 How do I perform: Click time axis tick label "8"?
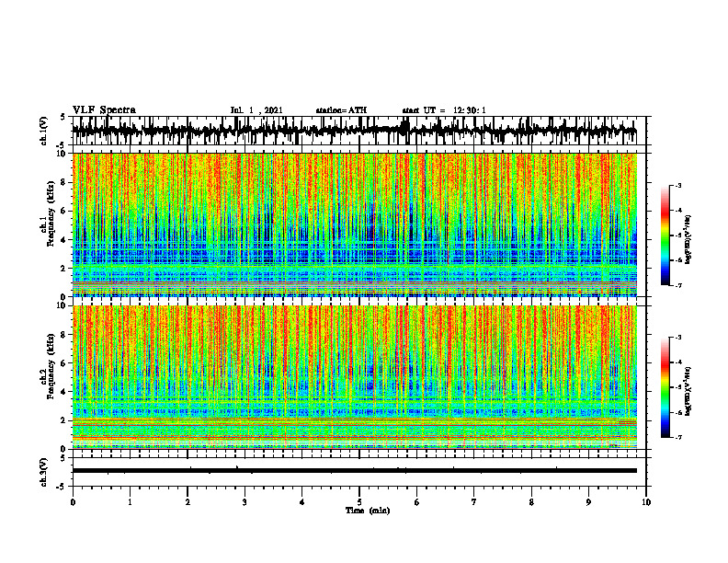(531, 502)
